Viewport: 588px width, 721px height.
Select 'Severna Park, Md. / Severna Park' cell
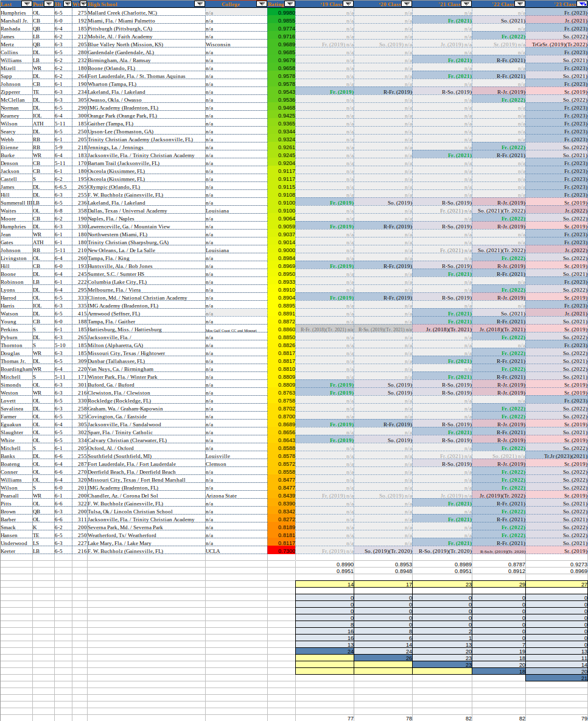pos(146,527)
